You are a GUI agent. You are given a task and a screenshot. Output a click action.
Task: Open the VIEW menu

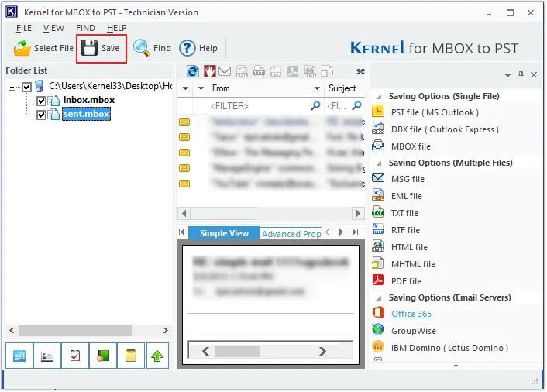53,28
